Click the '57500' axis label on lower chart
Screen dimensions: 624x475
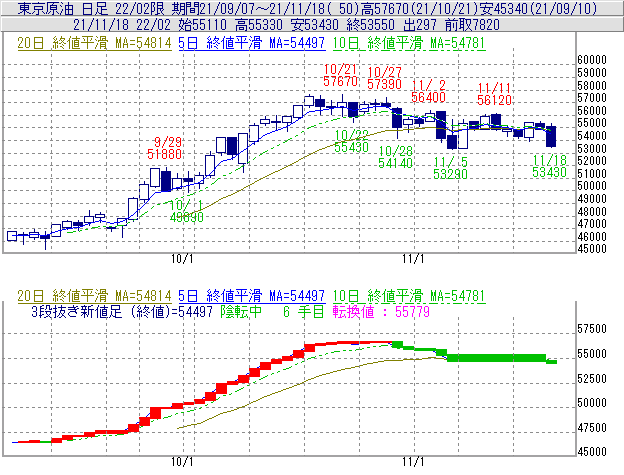pos(592,329)
